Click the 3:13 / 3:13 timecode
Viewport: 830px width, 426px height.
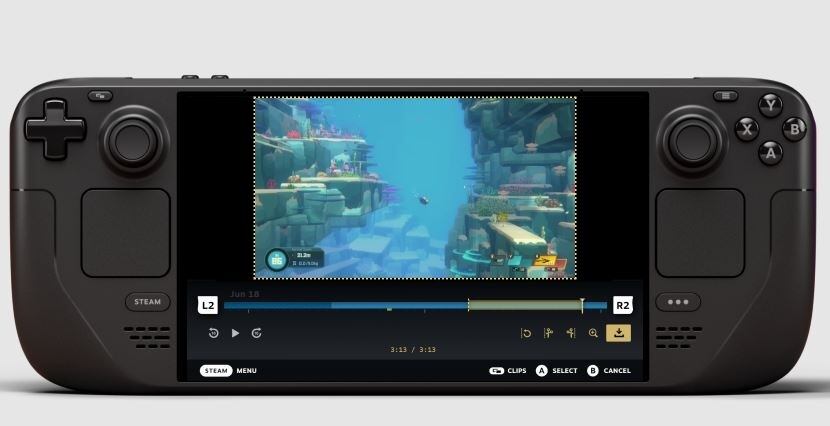click(x=413, y=350)
